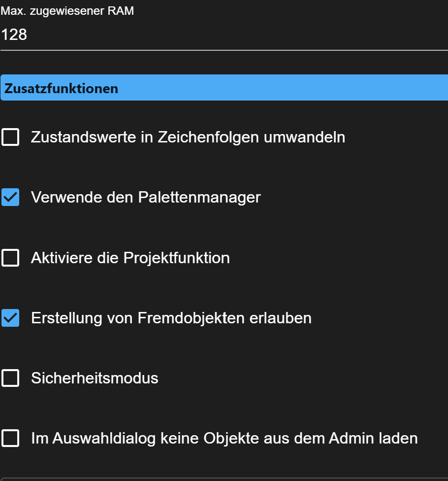Screen dimensions: 448x481
Task: Click the "Max. zugewiesener RAM" field label
Action: [67, 11]
